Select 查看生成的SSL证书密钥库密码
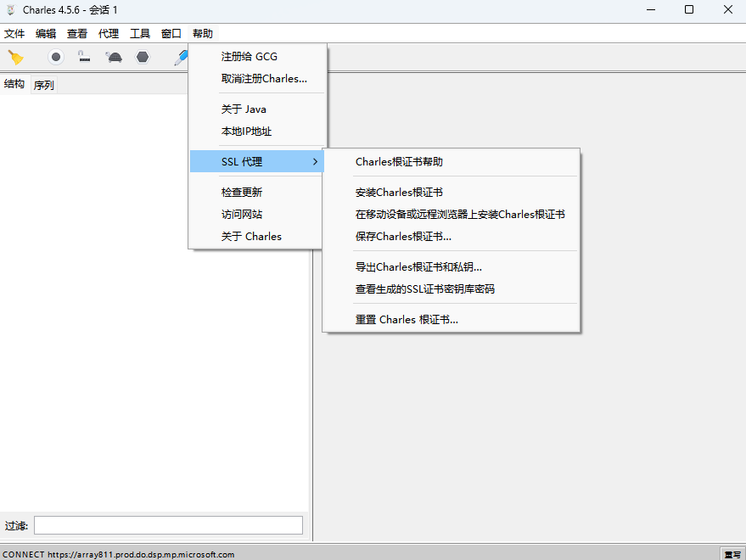Viewport: 746px width, 560px height. tap(451, 288)
